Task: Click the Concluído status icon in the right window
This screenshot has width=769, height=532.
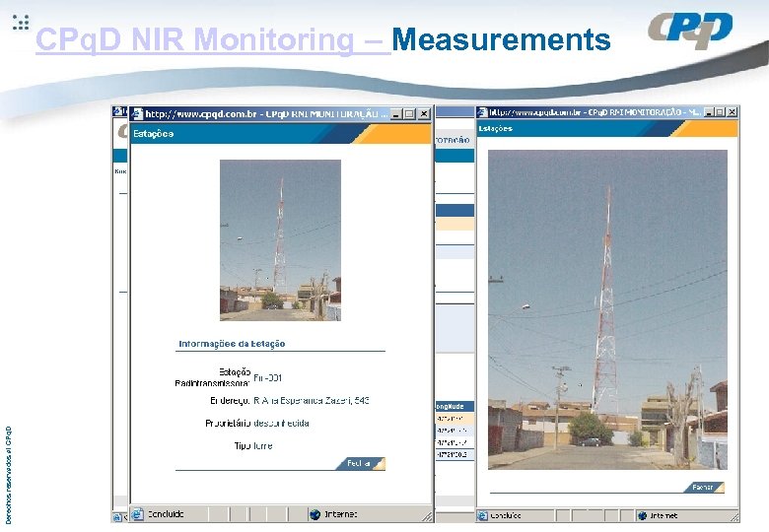Action: point(482,515)
